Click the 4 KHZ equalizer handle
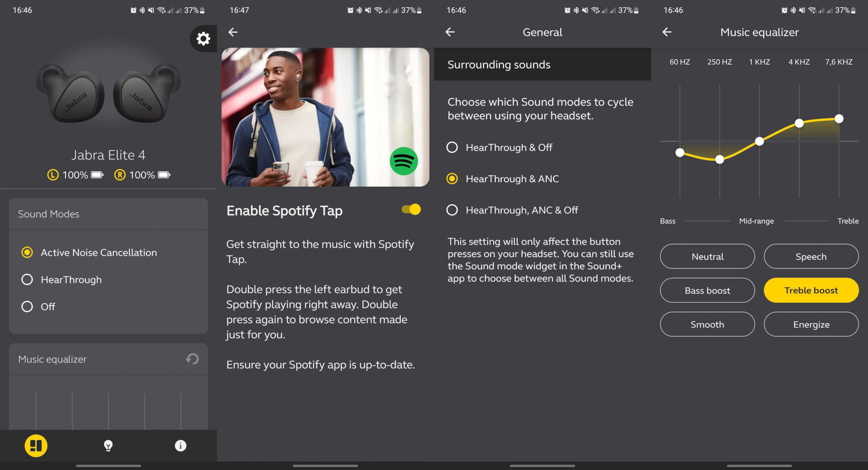Image resolution: width=868 pixels, height=470 pixels. (x=799, y=123)
